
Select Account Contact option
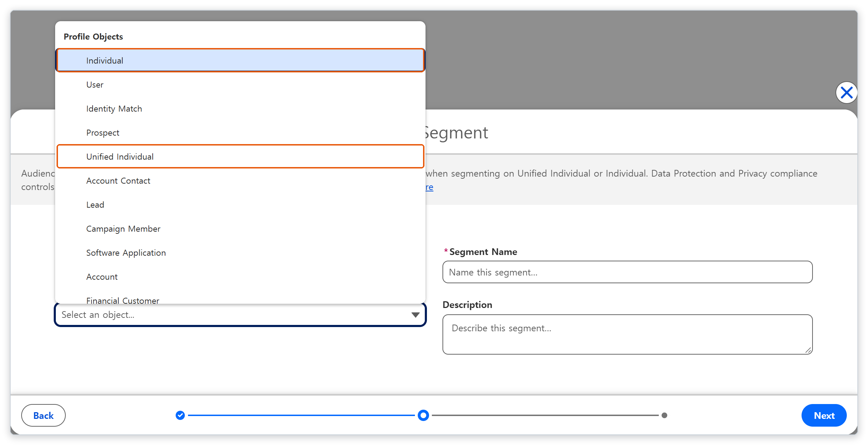pyautogui.click(x=240, y=180)
